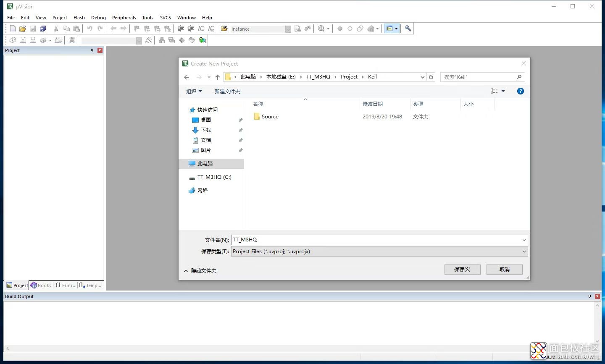This screenshot has height=364, width=605.
Task: Open the recent locations dropdown arrow
Action: [209, 77]
